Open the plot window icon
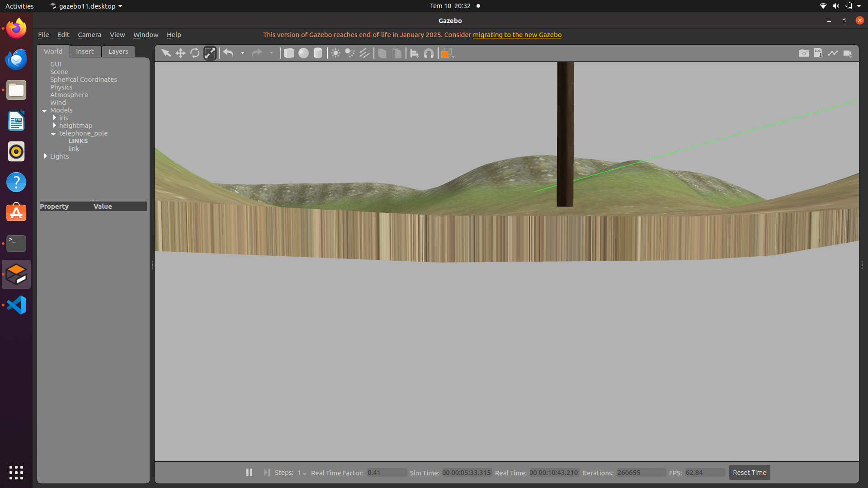The image size is (868, 488). click(x=833, y=53)
